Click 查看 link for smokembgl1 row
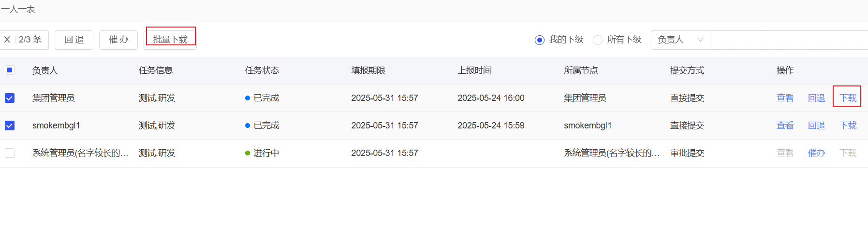The width and height of the screenshot is (868, 238). 785,126
